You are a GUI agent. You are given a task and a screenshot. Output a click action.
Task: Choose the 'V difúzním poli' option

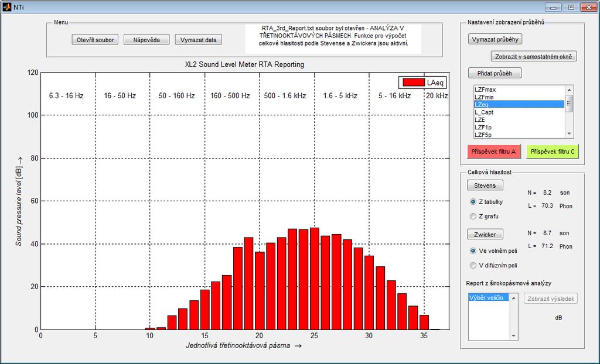473,265
